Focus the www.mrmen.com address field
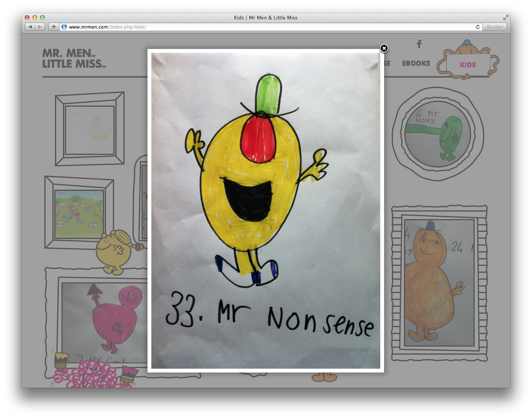 tap(271, 27)
